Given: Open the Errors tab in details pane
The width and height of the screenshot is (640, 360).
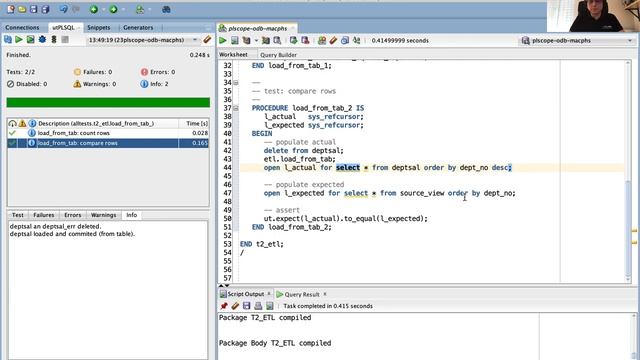Looking at the screenshot, I should point(73,215).
